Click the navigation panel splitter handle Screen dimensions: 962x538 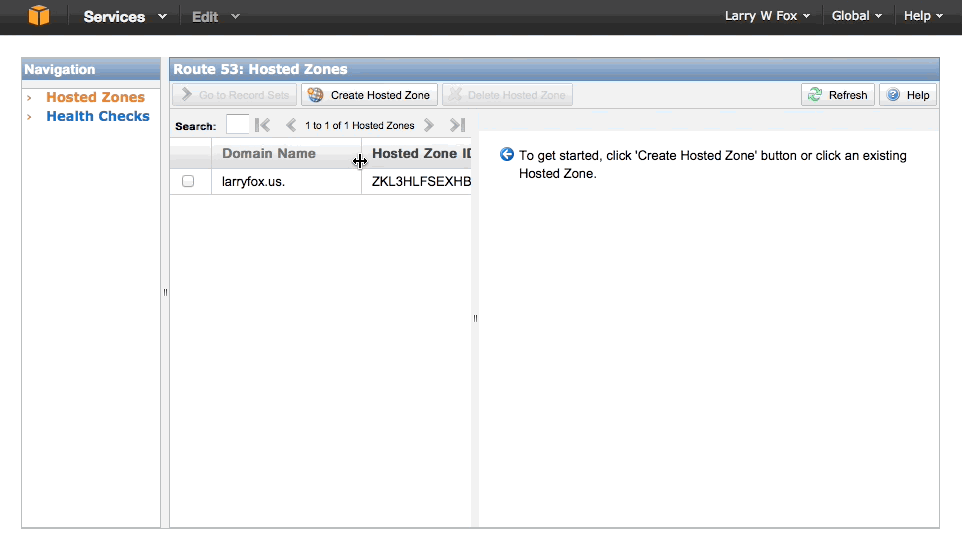click(165, 292)
